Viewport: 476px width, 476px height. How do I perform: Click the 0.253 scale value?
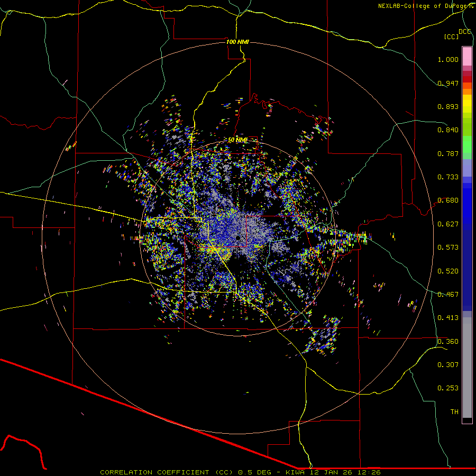click(x=448, y=388)
